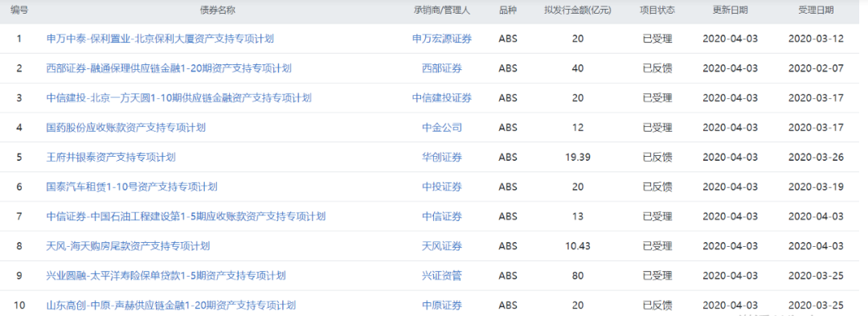Image resolution: width=868 pixels, height=316 pixels.
Task: Open 天风-海天购房尾款资产支持专项计划 link
Action: pos(129,246)
